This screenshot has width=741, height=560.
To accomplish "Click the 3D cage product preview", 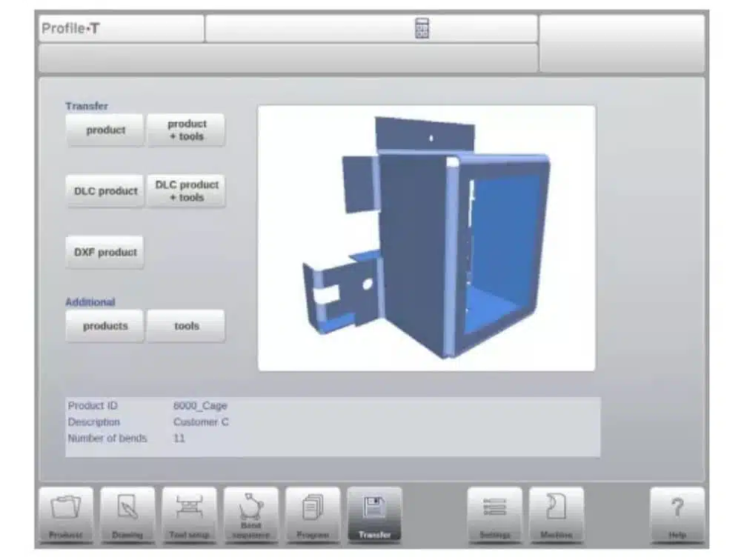I will (x=426, y=239).
